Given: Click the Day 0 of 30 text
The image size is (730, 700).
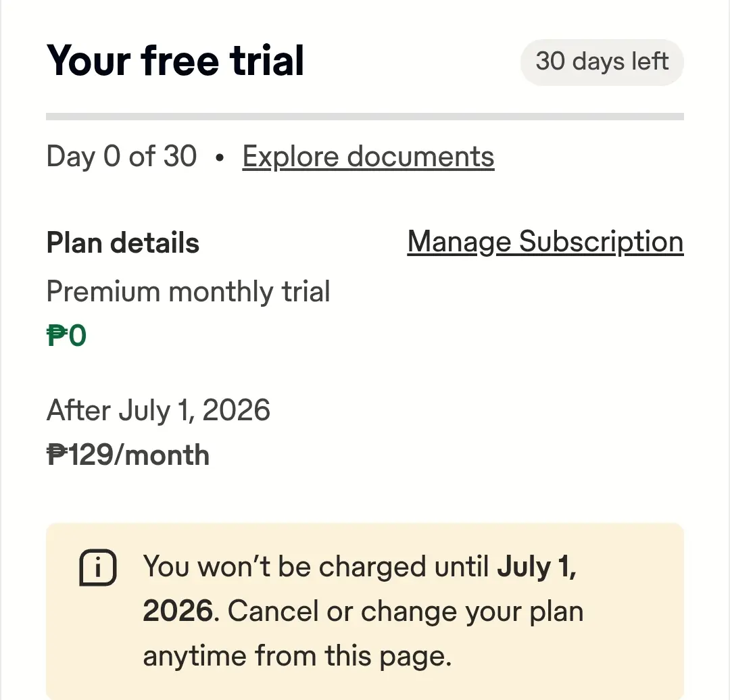Looking at the screenshot, I should pyautogui.click(x=122, y=156).
